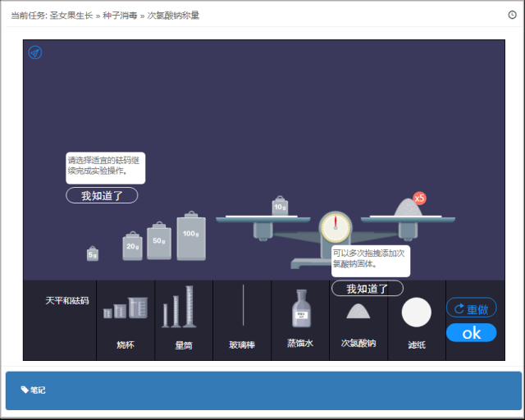The height and width of the screenshot is (420, 525).
Task: Select the 50g weight
Action: [159, 241]
